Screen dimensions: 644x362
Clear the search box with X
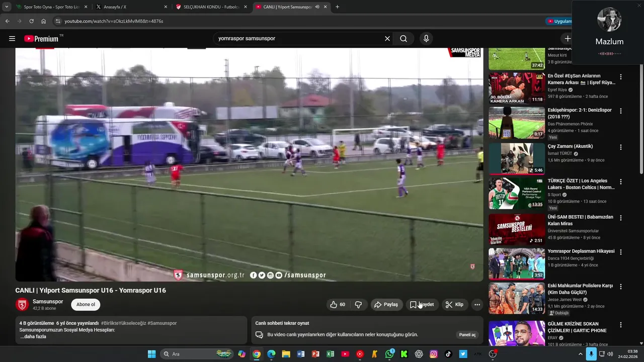387,39
